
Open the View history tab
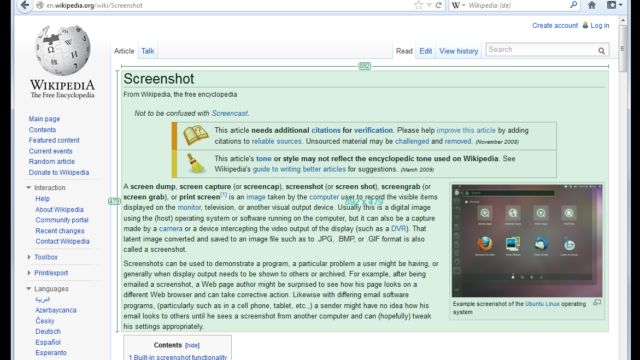458,51
